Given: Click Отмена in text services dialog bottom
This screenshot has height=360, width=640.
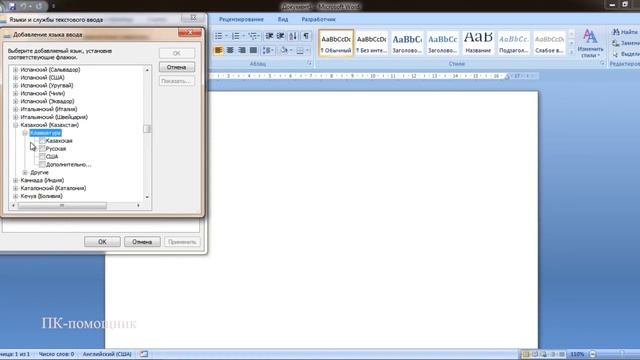Looking at the screenshot, I should (142, 242).
